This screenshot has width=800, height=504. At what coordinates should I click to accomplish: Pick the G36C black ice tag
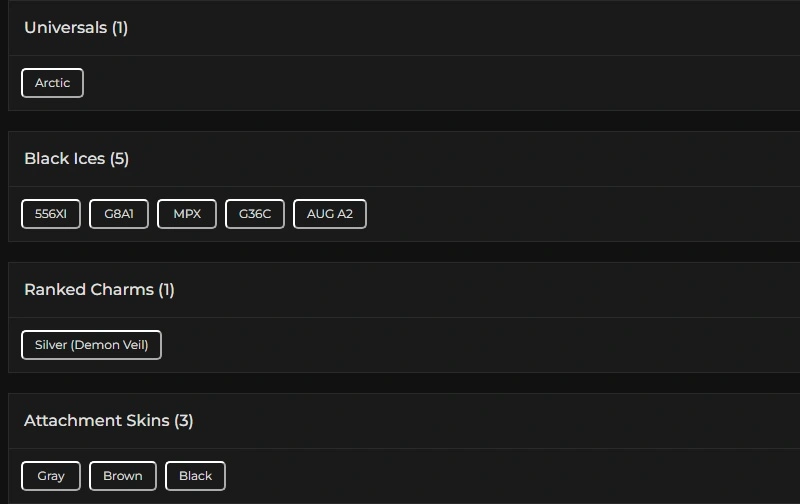[255, 214]
